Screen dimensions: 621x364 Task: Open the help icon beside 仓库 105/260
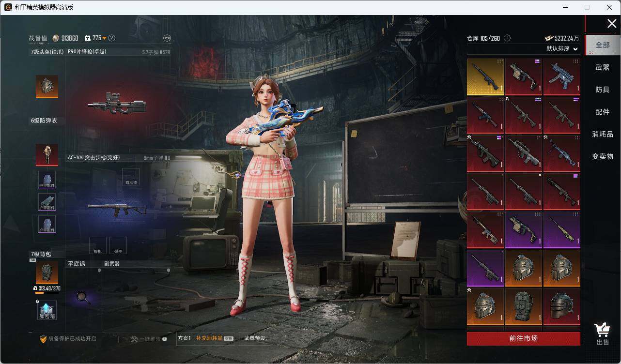tap(507, 38)
